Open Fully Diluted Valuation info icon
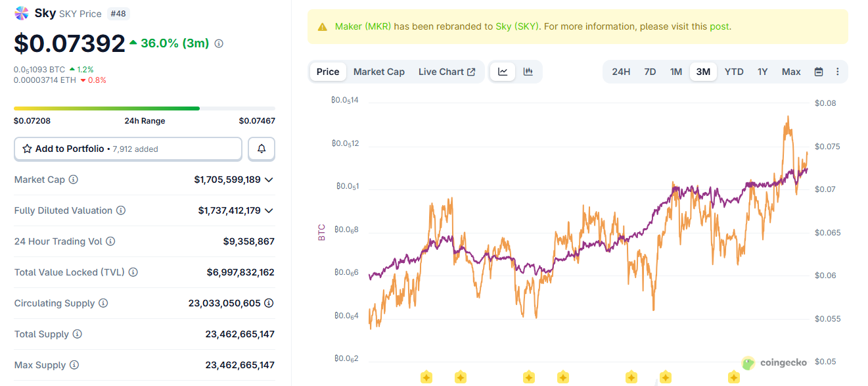Screen dimensions: 868x386 click(x=121, y=210)
